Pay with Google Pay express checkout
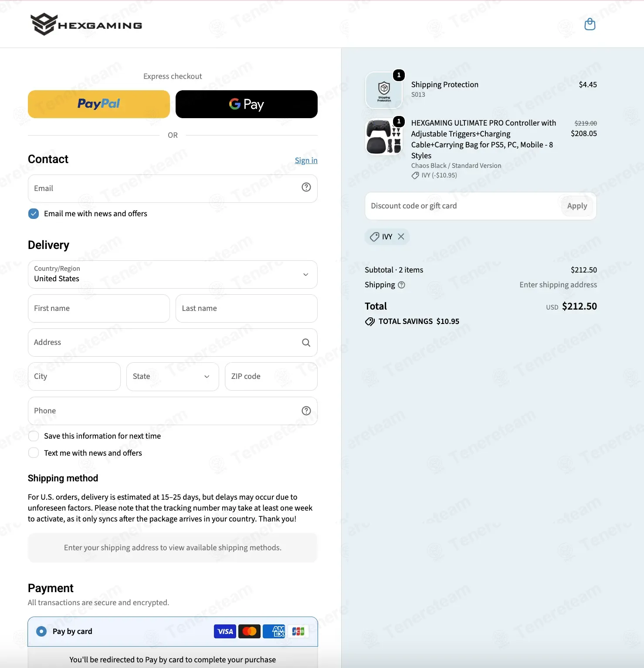Viewport: 644px width, 668px height. (x=247, y=104)
